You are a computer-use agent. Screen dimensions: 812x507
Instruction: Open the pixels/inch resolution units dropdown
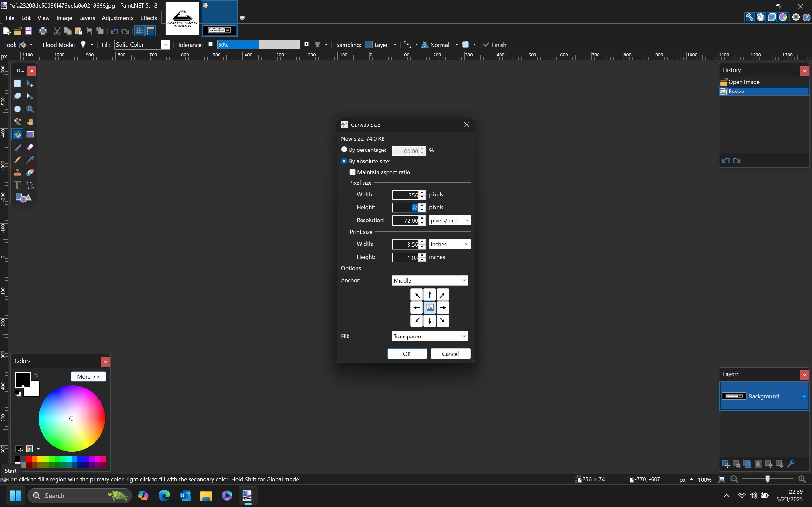[450, 220]
